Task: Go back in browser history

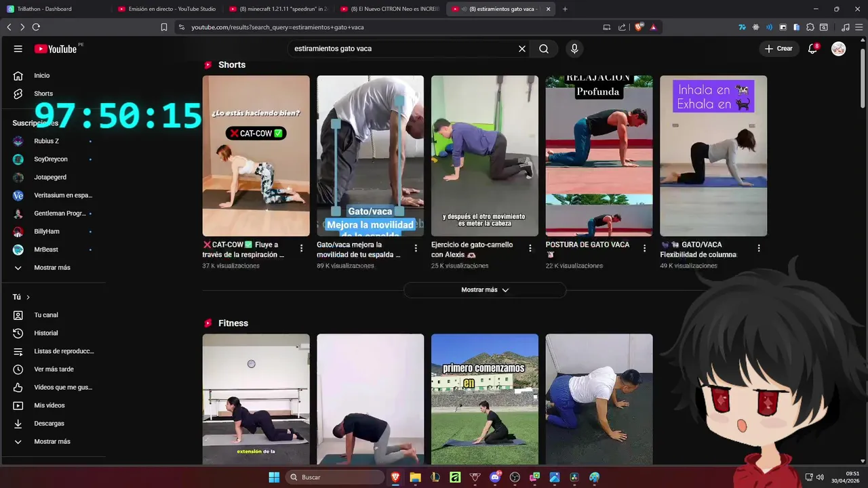Action: pos(9,27)
